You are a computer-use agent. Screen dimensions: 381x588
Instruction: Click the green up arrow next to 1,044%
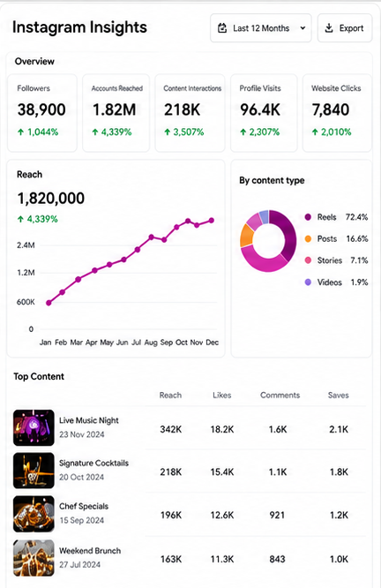[21, 132]
